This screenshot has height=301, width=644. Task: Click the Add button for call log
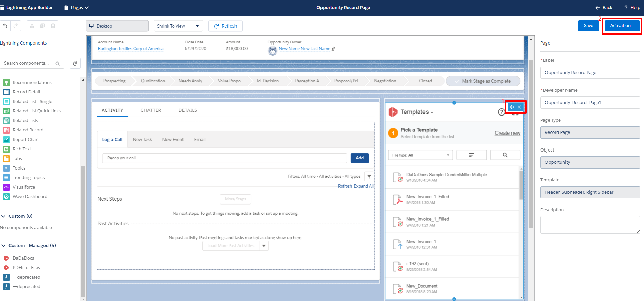pyautogui.click(x=360, y=158)
